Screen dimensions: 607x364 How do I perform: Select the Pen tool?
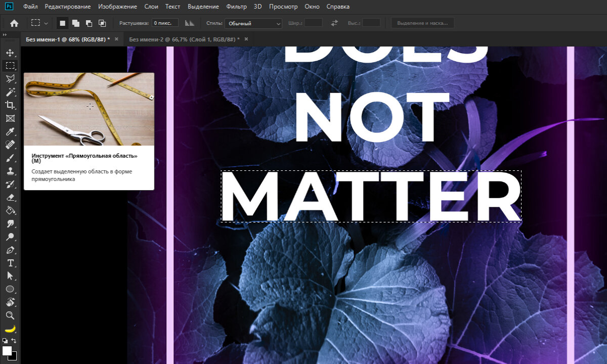(x=10, y=250)
